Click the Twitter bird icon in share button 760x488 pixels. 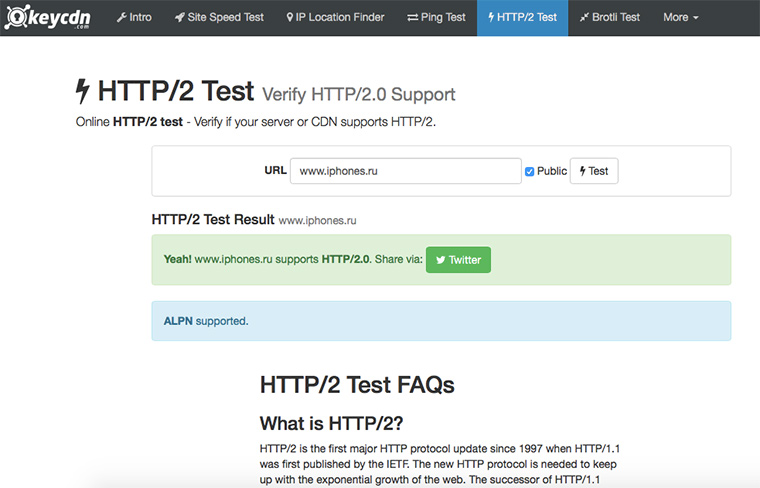click(x=440, y=260)
